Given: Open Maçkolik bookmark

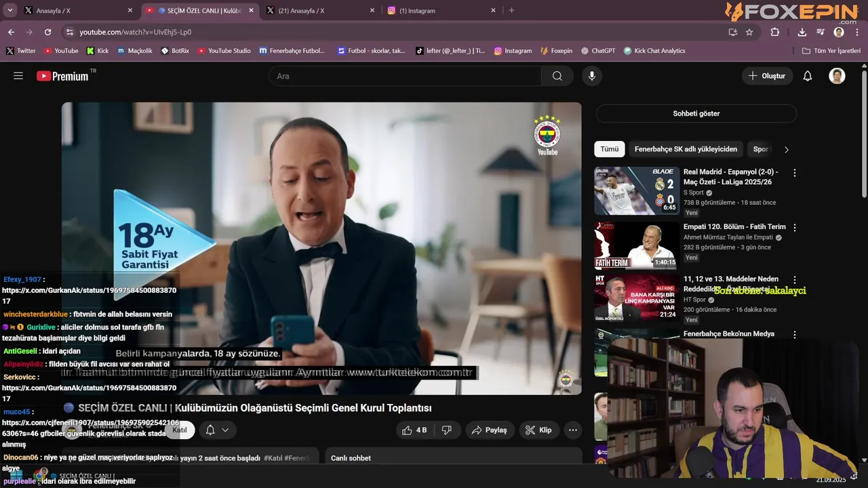Looking at the screenshot, I should coord(134,51).
